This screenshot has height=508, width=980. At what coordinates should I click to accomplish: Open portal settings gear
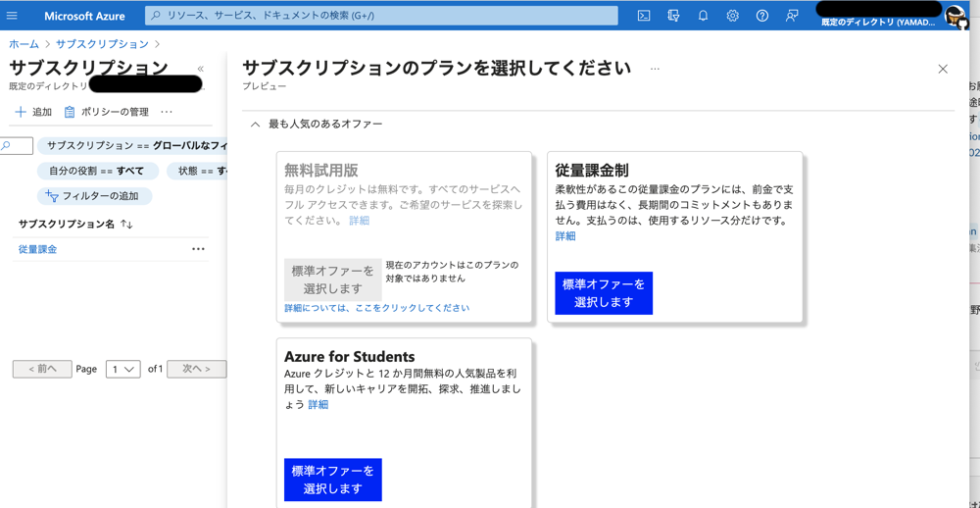pos(732,16)
